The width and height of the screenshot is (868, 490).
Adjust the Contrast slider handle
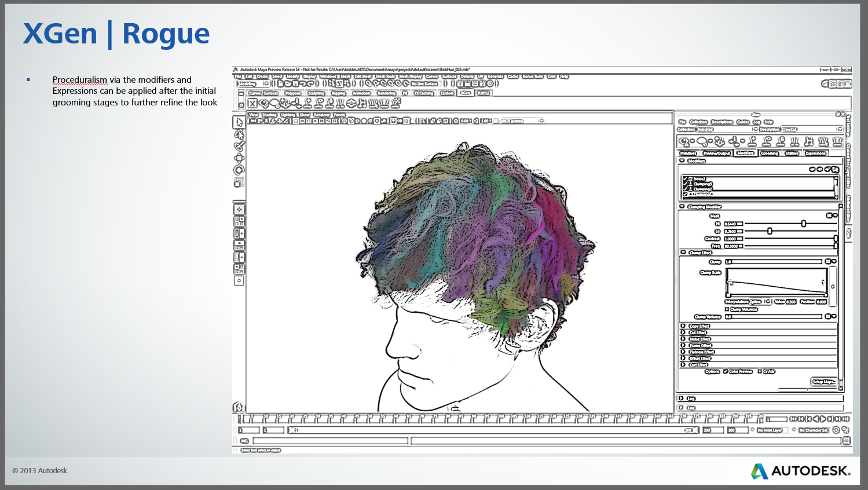point(836,239)
